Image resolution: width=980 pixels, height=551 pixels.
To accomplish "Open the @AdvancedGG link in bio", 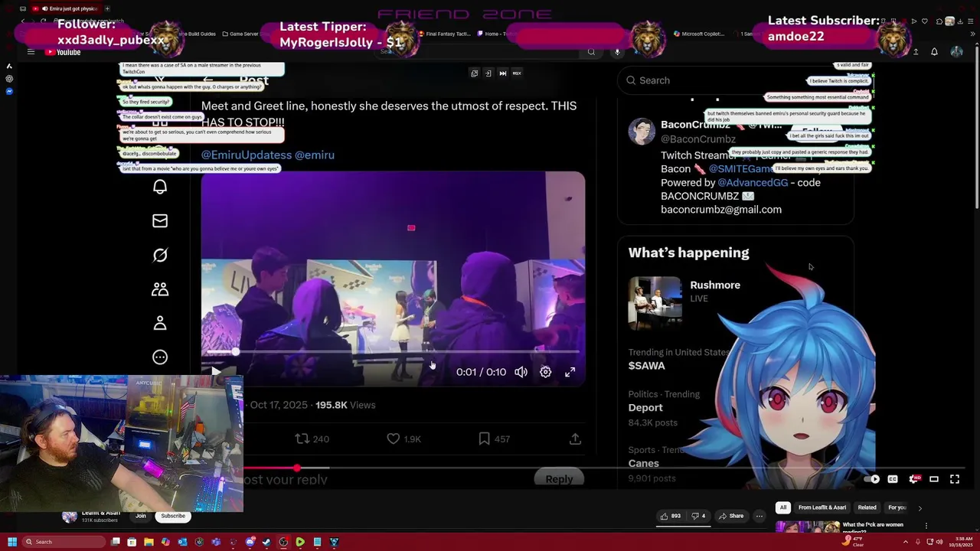I will tap(753, 182).
